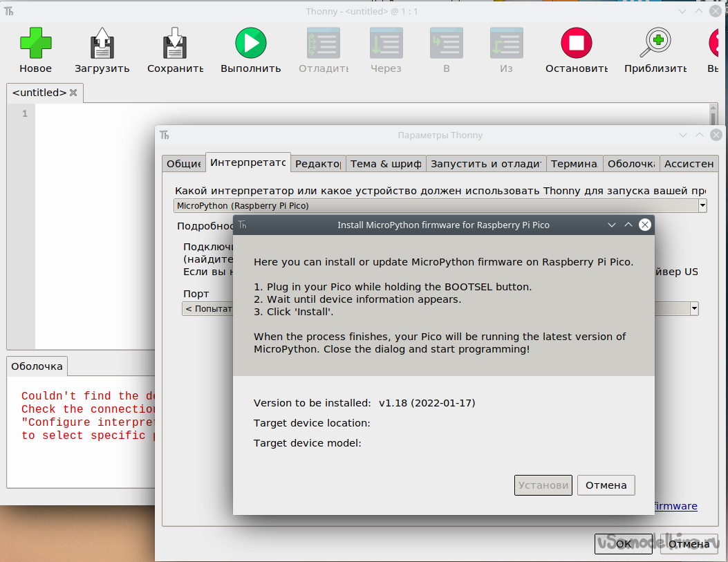Expand the MicroPython interpreter dropdown
The height and width of the screenshot is (562, 728).
[702, 205]
